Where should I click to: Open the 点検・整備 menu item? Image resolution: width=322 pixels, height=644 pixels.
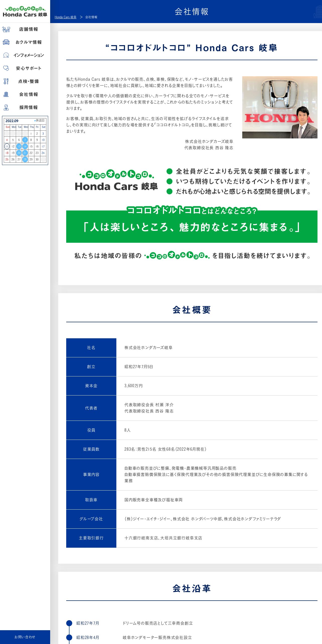coord(25,81)
